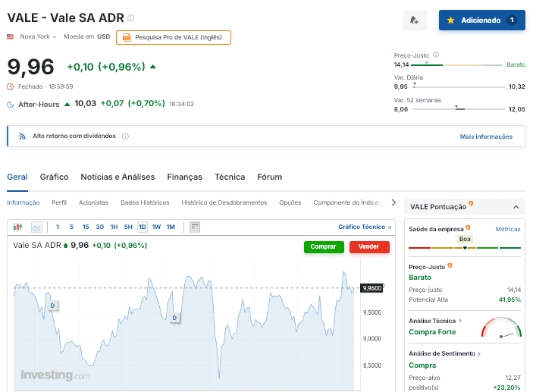Click the chart news/table overlay icon
The height and width of the screenshot is (392, 533).
[195, 227]
